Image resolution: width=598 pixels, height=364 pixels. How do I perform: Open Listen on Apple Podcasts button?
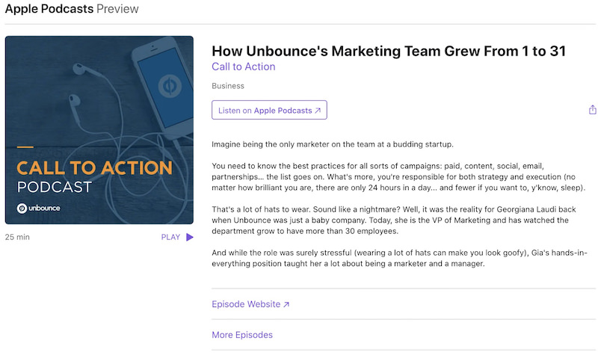[x=269, y=110]
